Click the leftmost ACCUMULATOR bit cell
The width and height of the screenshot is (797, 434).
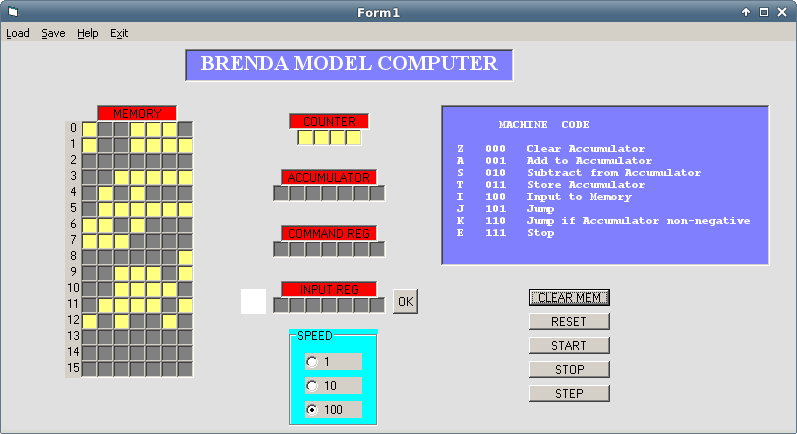(x=281, y=193)
